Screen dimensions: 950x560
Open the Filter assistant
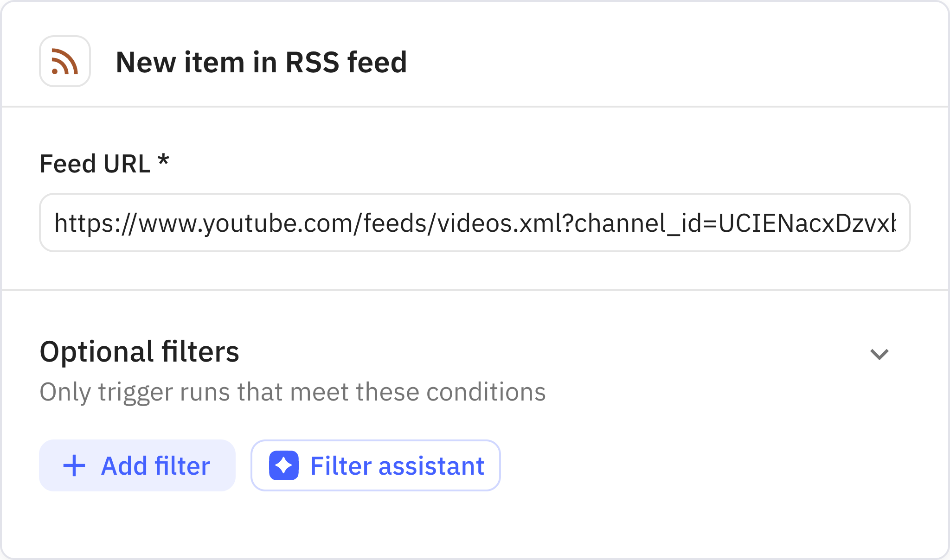pos(376,465)
